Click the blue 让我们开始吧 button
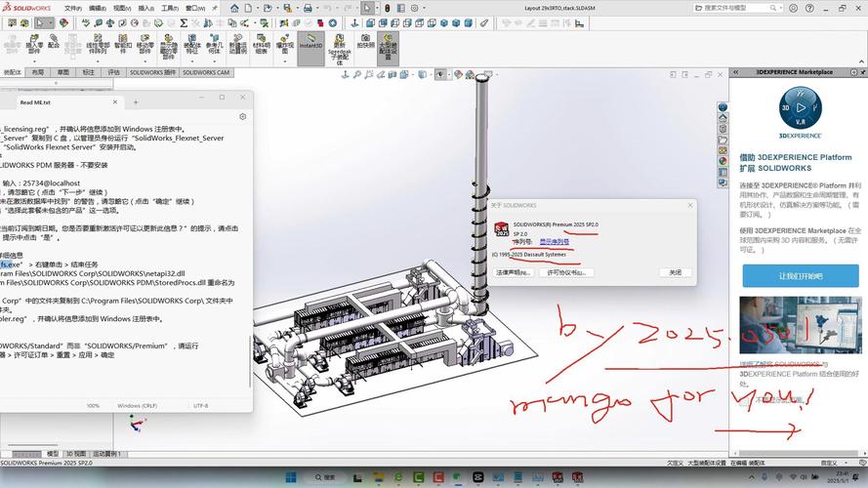This screenshot has width=868, height=488. pyautogui.click(x=801, y=275)
